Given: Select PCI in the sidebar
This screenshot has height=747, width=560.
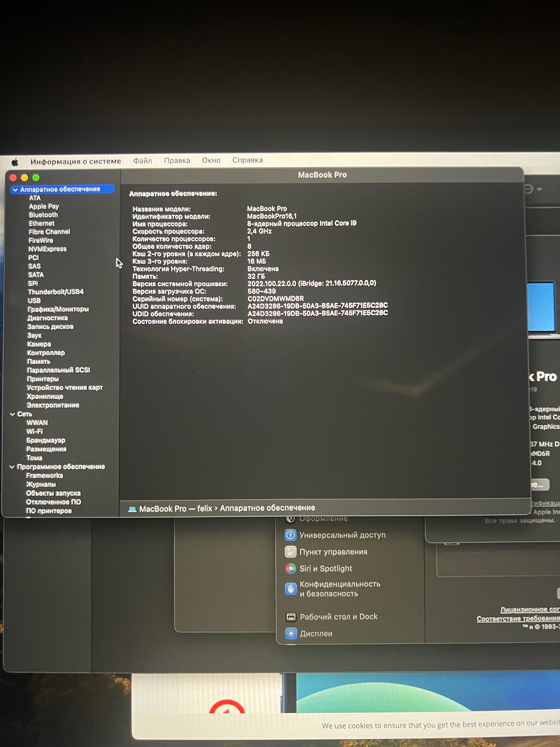Looking at the screenshot, I should click(33, 258).
